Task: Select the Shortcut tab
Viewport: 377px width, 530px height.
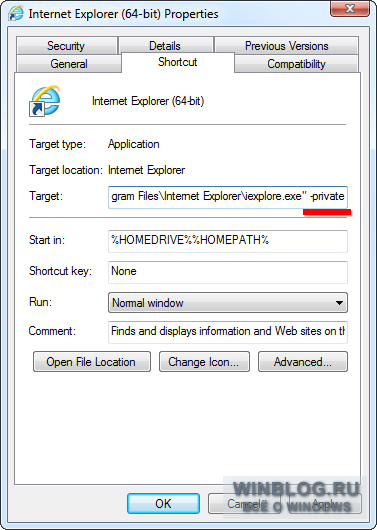Action: coord(178,62)
